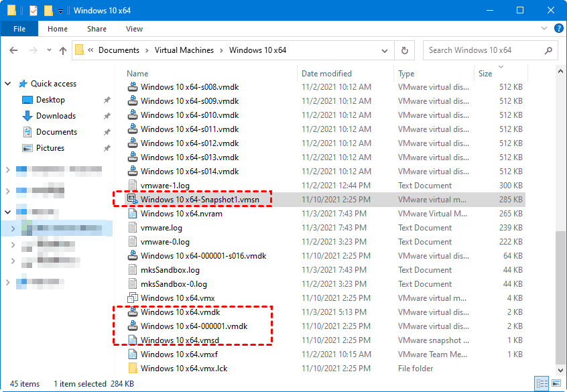Switch to the View ribbon tab
Viewport: 567px width, 392px height.
point(134,29)
